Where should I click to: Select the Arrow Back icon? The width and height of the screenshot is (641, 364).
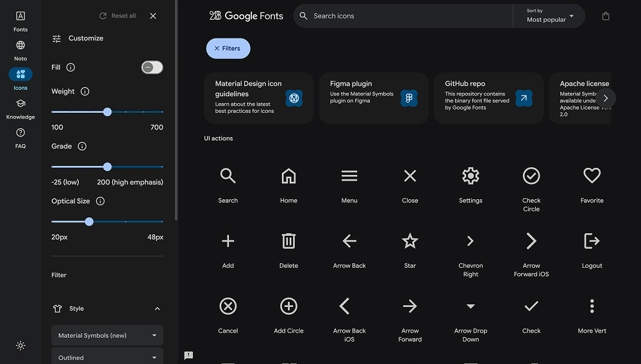pos(349,241)
